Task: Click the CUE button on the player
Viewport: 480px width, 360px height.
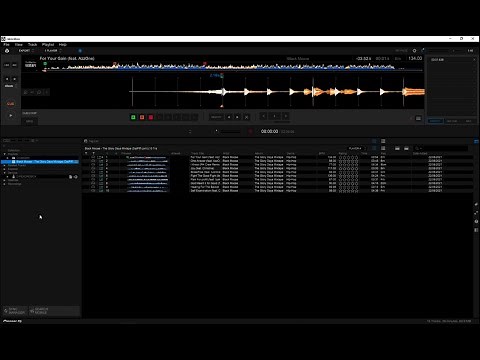Action: coord(10,104)
